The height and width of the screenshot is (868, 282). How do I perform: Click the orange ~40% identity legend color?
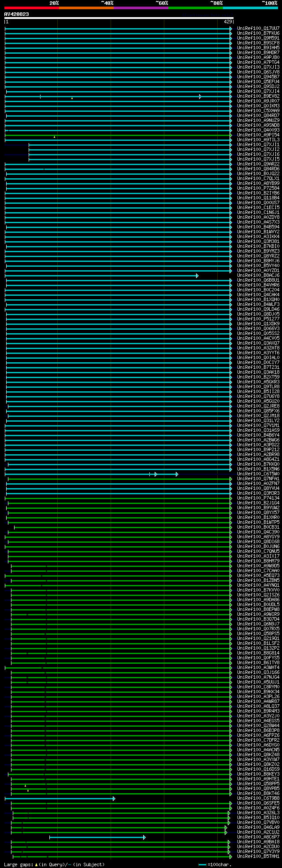(x=86, y=8)
